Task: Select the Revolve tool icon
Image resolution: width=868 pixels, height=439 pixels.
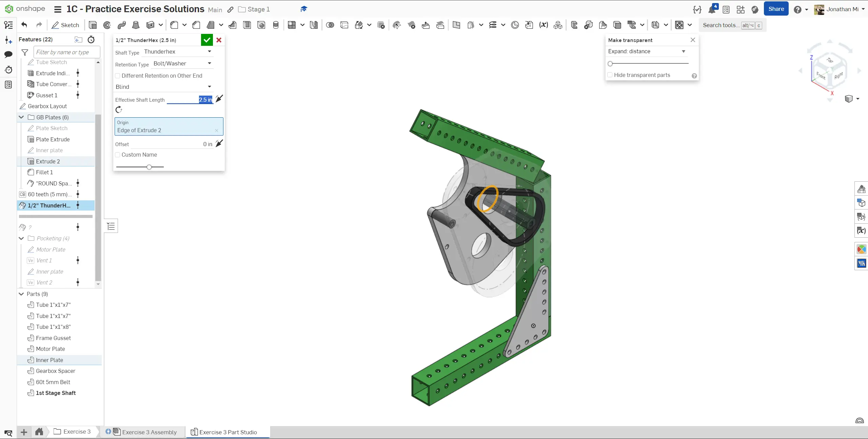Action: click(x=107, y=25)
